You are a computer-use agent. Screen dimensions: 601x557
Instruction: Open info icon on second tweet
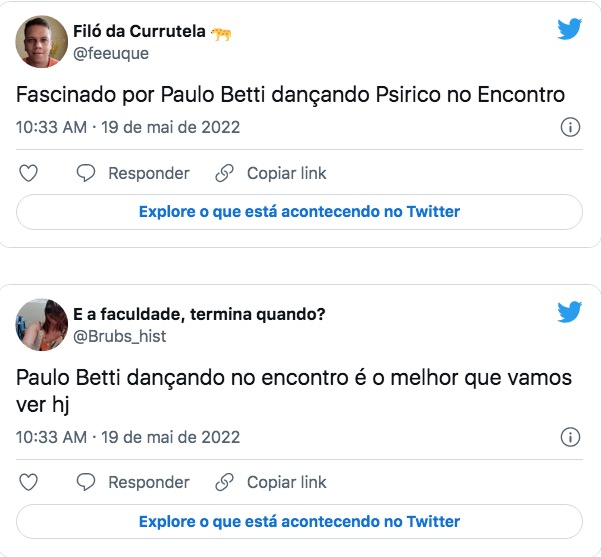(x=570, y=437)
